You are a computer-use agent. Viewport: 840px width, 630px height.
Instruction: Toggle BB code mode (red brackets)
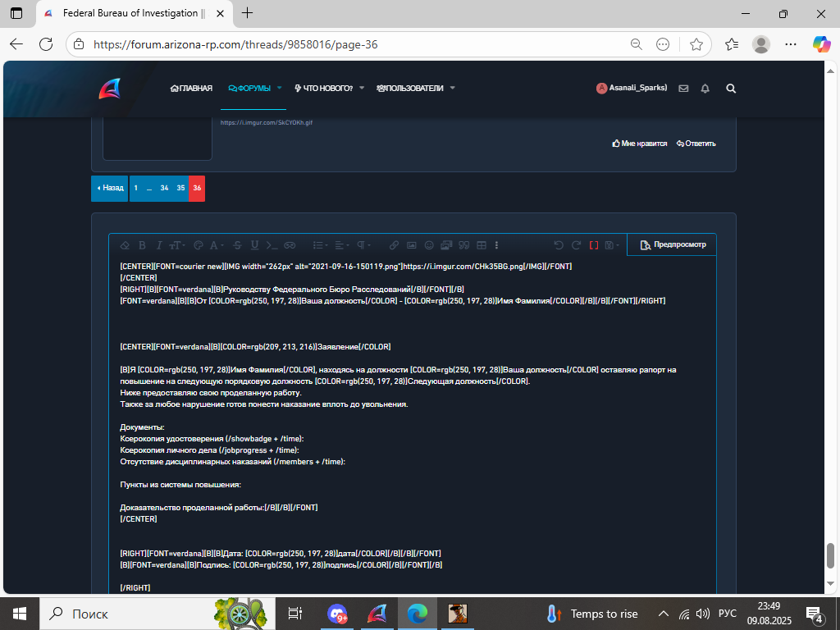pos(594,244)
